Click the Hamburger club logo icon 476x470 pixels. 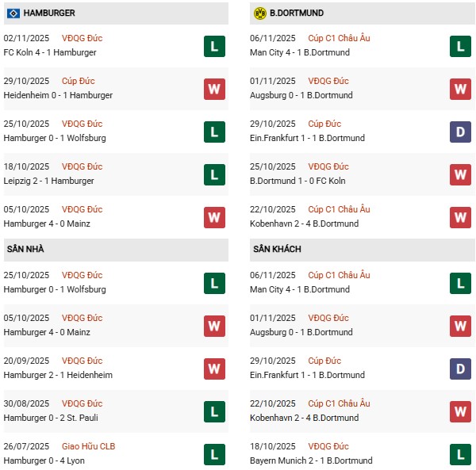[x=13, y=13]
